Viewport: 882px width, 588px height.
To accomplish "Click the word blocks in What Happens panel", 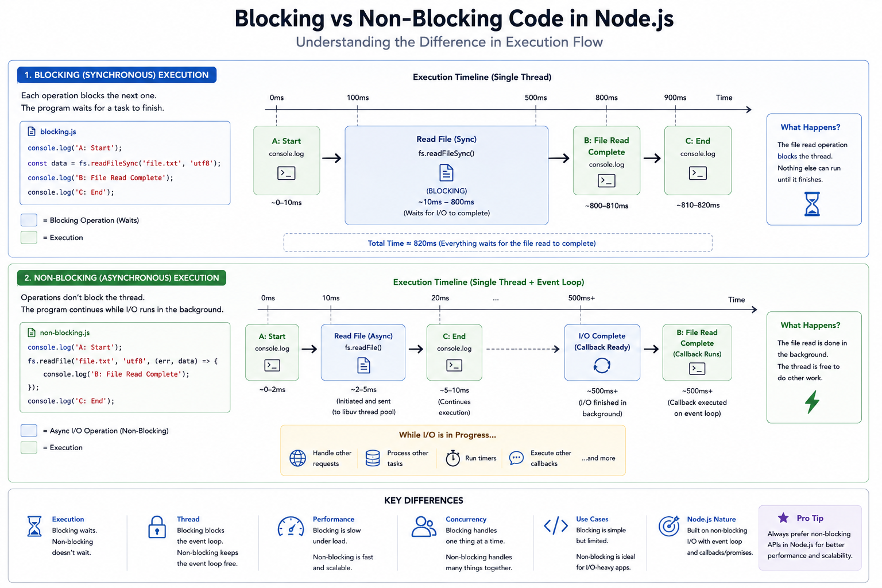I will tap(787, 156).
